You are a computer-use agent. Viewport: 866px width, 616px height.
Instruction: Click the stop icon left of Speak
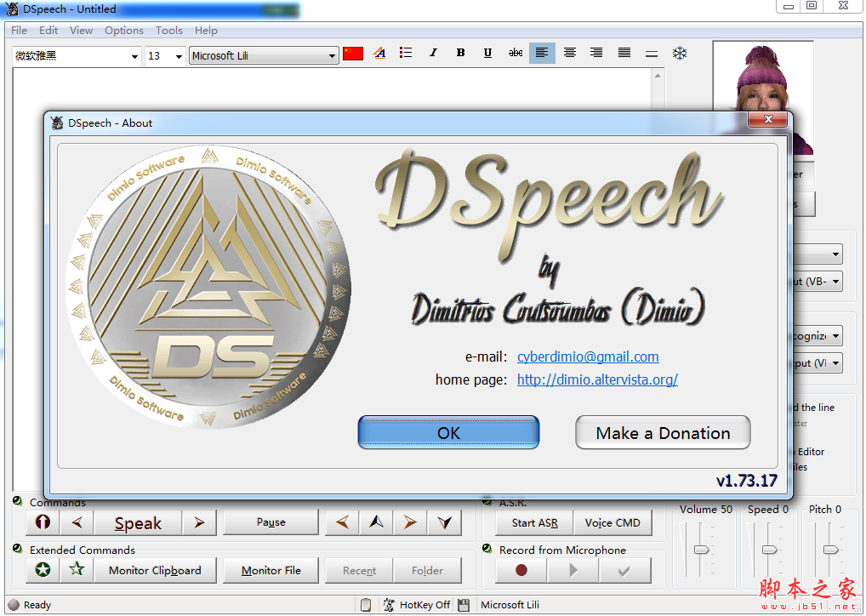coord(43,522)
